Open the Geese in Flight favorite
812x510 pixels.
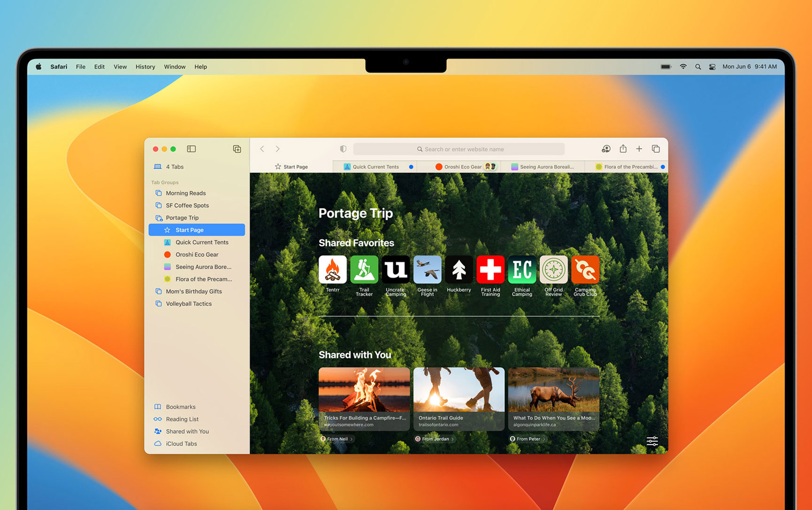click(427, 270)
